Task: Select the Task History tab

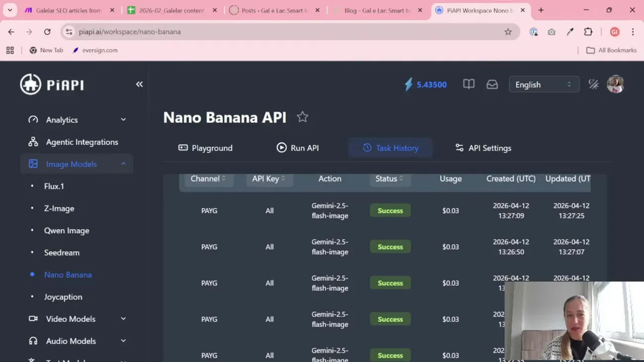Action: pos(390,148)
